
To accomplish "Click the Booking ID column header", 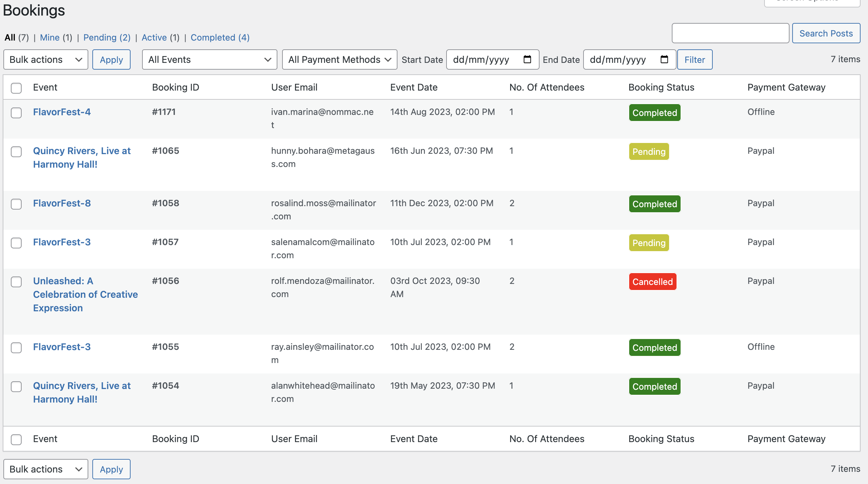I will click(176, 87).
